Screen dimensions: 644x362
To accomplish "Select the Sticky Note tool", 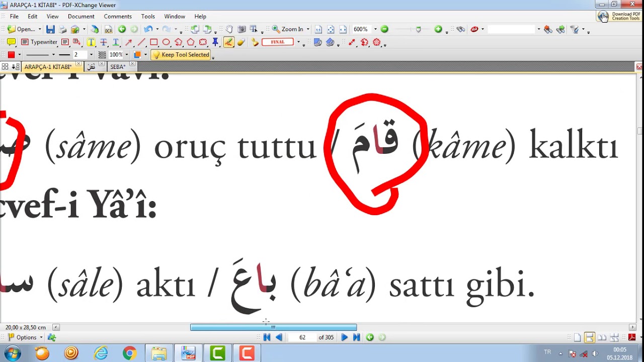I will 11,42.
